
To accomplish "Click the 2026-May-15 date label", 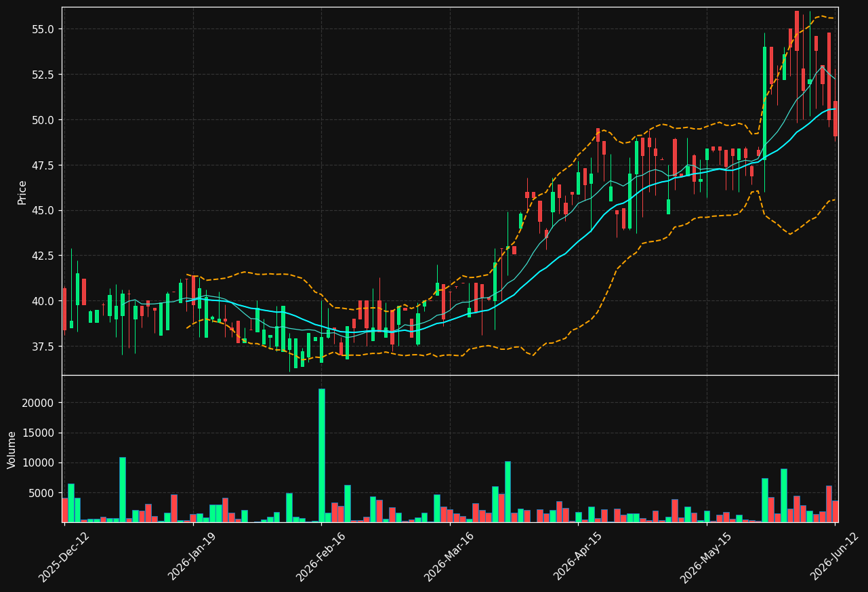I will [x=706, y=556].
